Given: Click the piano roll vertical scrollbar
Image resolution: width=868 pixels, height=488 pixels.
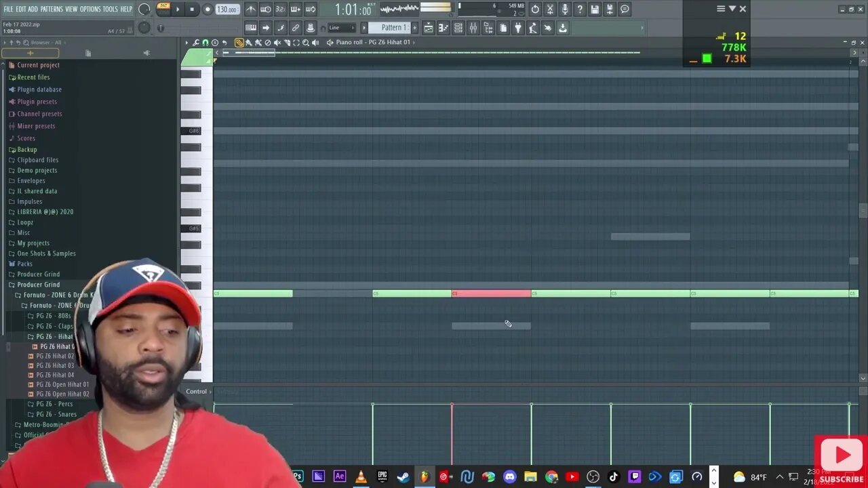Looking at the screenshot, I should [x=863, y=211].
